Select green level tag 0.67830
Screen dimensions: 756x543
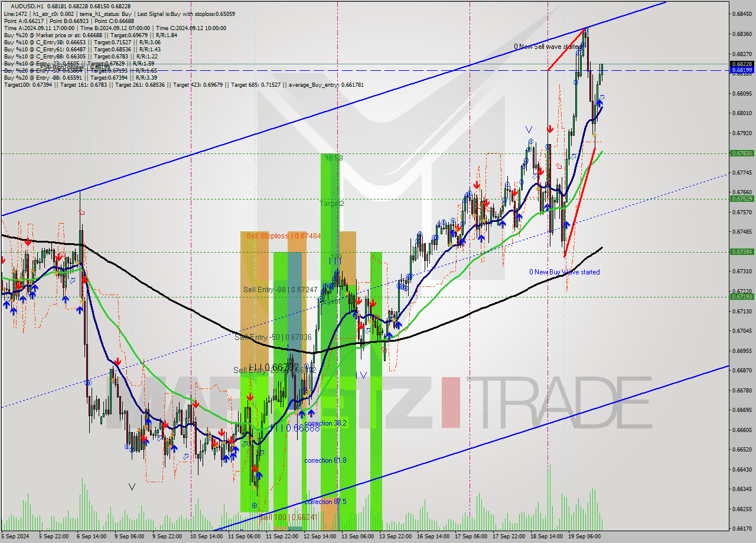[741, 153]
